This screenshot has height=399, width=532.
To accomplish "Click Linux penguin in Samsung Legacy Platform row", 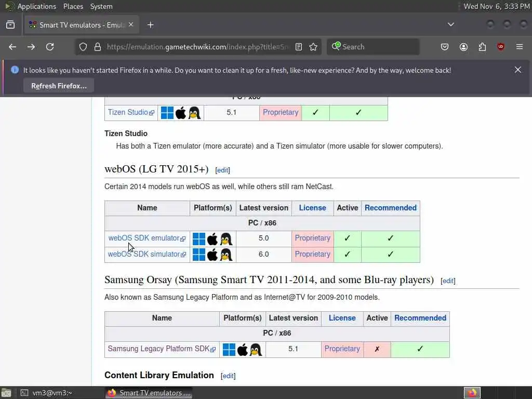I will tap(256, 350).
